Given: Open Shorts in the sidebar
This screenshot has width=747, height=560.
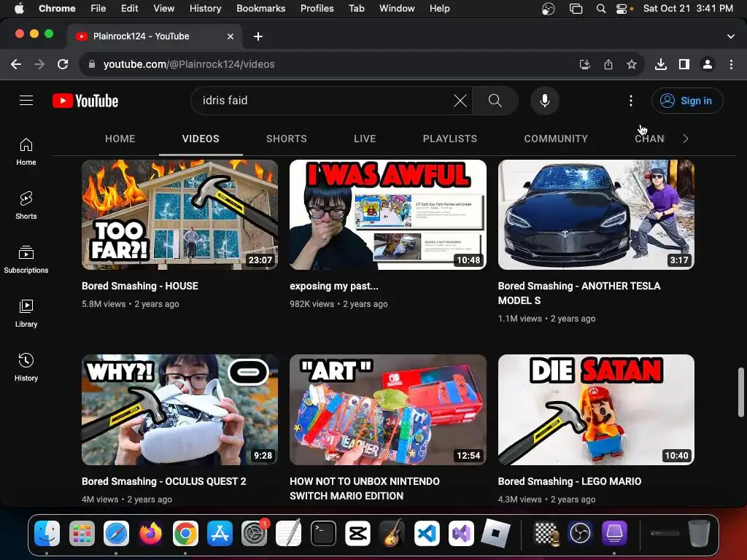Looking at the screenshot, I should click(x=26, y=205).
